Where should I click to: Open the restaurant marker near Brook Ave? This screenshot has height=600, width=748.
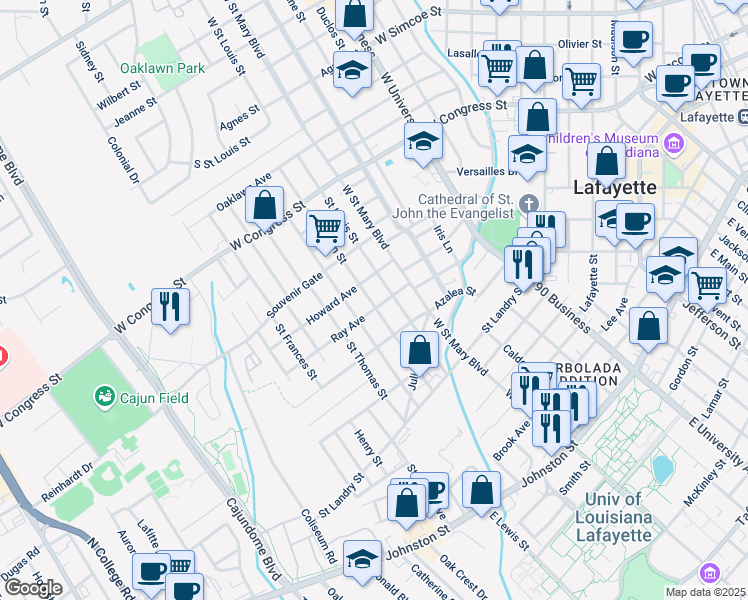551,430
